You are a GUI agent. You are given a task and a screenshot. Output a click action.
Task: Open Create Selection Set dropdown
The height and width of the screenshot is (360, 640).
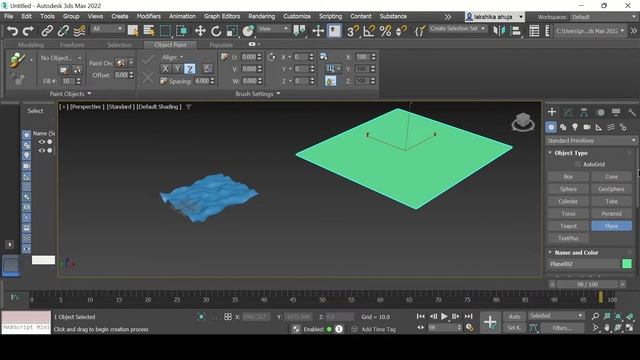(x=458, y=29)
